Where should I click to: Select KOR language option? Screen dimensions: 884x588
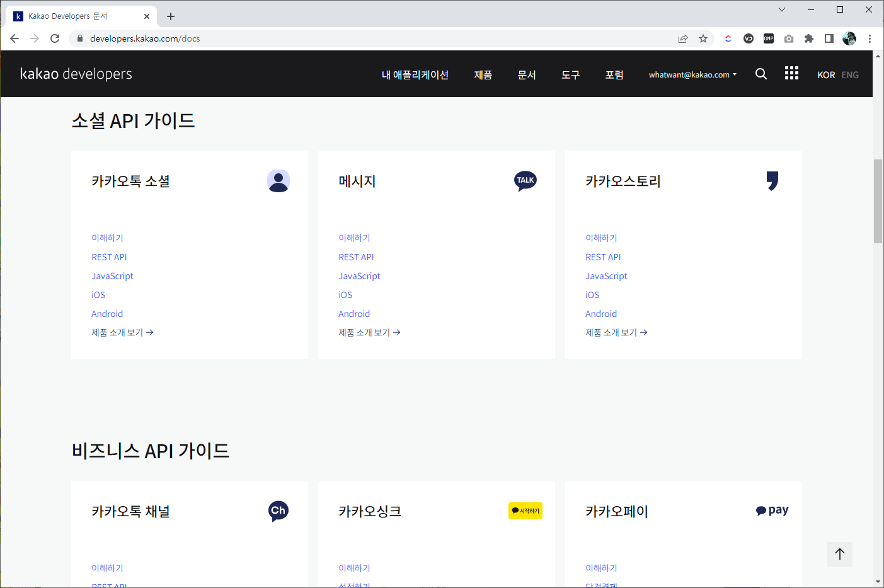[826, 75]
